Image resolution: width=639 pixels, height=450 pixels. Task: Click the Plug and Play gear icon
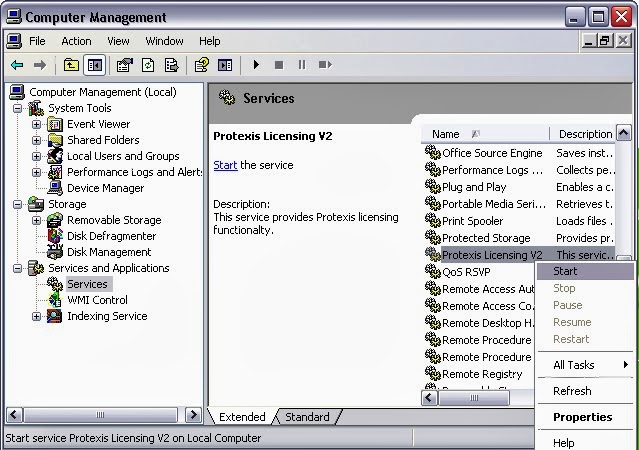tap(432, 187)
